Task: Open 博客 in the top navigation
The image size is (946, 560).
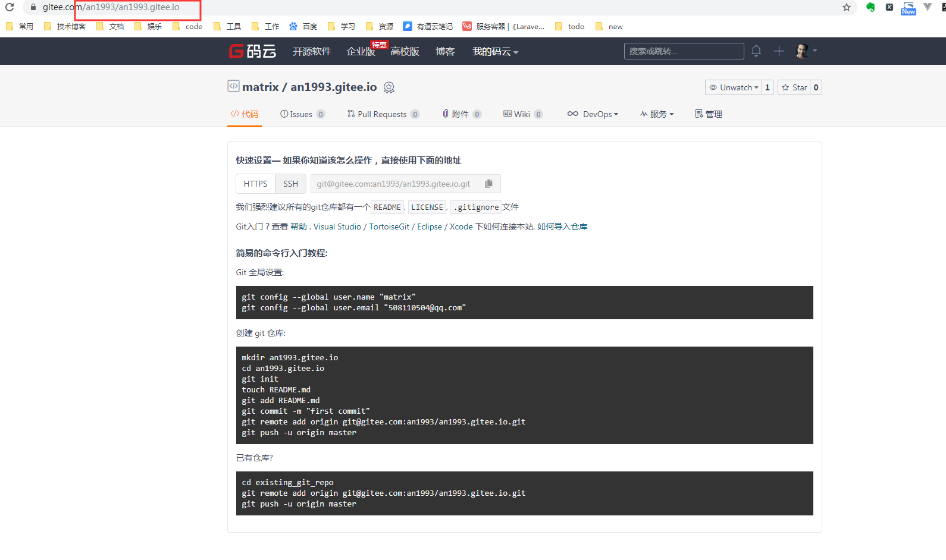Action: (x=445, y=52)
